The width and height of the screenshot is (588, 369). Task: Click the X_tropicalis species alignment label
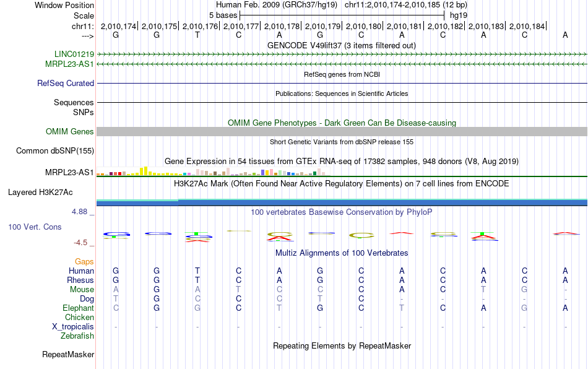[x=73, y=327]
